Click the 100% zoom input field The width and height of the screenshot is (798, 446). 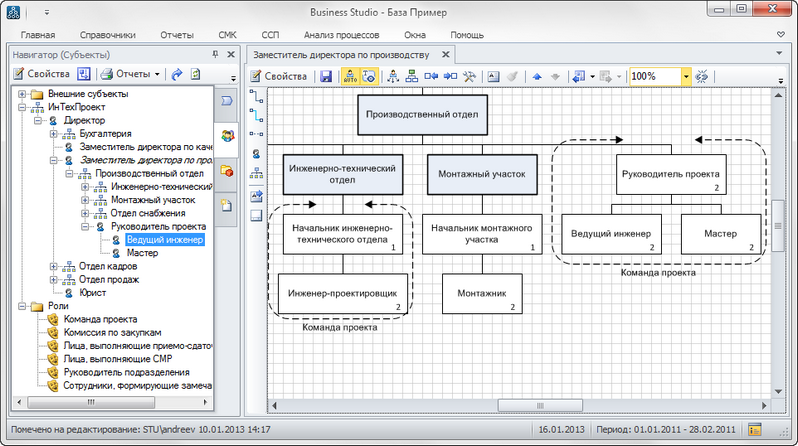656,76
